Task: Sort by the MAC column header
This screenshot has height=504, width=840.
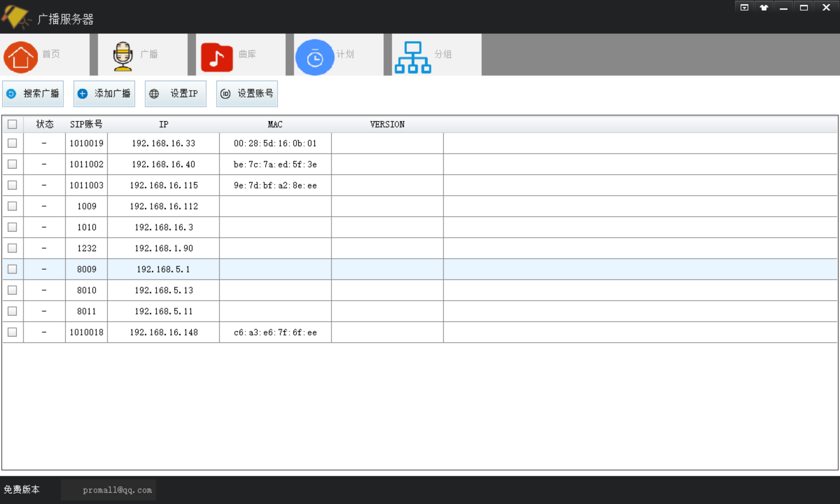Action: (x=275, y=124)
